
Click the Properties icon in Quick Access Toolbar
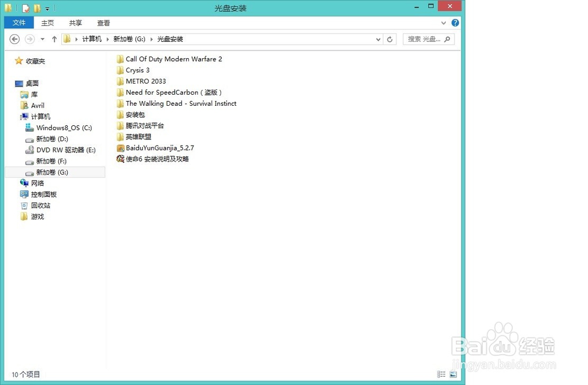pyautogui.click(x=25, y=8)
